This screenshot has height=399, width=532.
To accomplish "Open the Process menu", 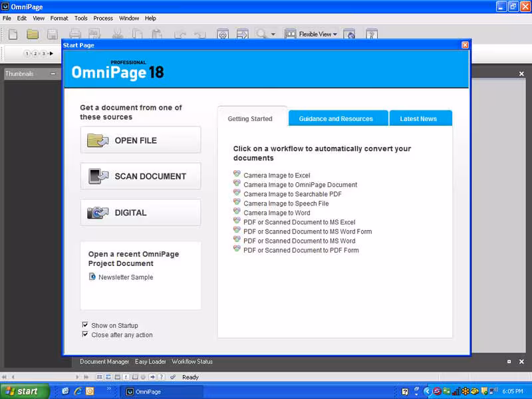I will pos(103,19).
